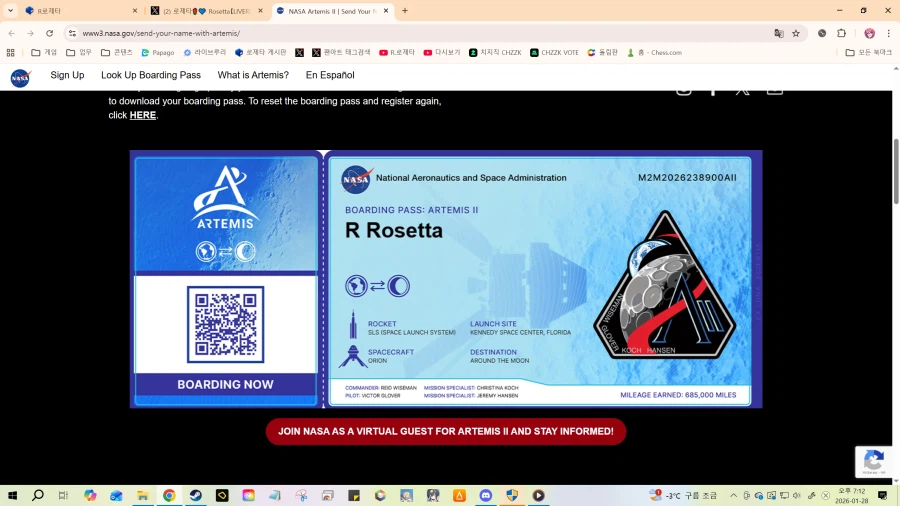This screenshot has height=506, width=900.
Task: Open the Windows Start menu
Action: tap(13, 495)
